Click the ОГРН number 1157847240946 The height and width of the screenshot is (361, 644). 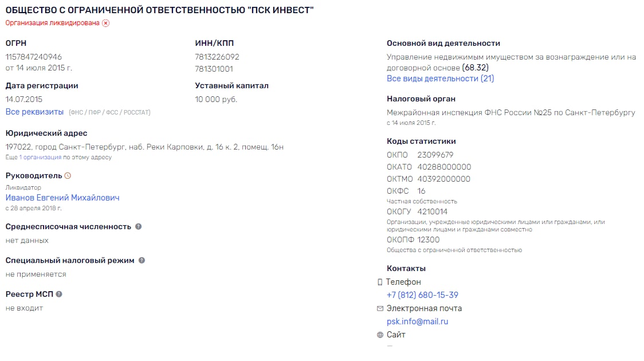pos(34,57)
